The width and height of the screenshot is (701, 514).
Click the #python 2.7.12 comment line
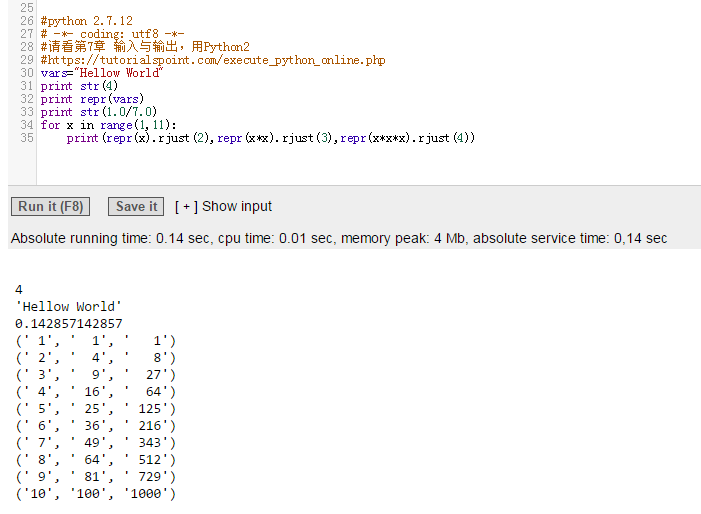(x=87, y=21)
